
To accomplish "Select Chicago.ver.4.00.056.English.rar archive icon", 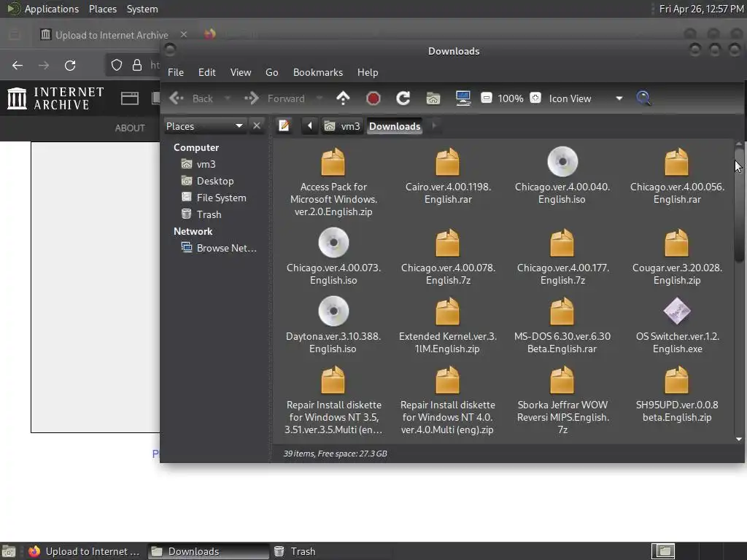I will click(x=677, y=162).
